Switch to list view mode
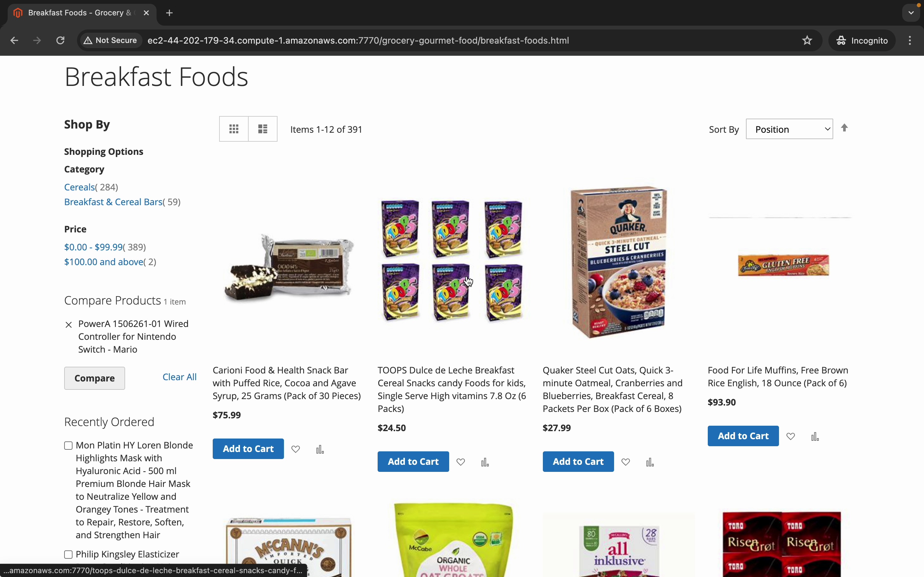This screenshot has width=924, height=577. 263,129
